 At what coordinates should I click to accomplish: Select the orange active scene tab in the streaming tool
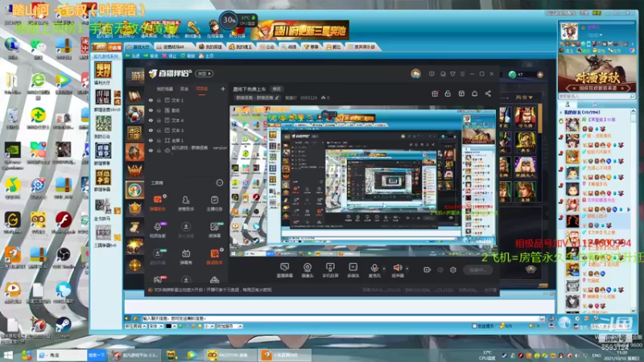pos(202,89)
